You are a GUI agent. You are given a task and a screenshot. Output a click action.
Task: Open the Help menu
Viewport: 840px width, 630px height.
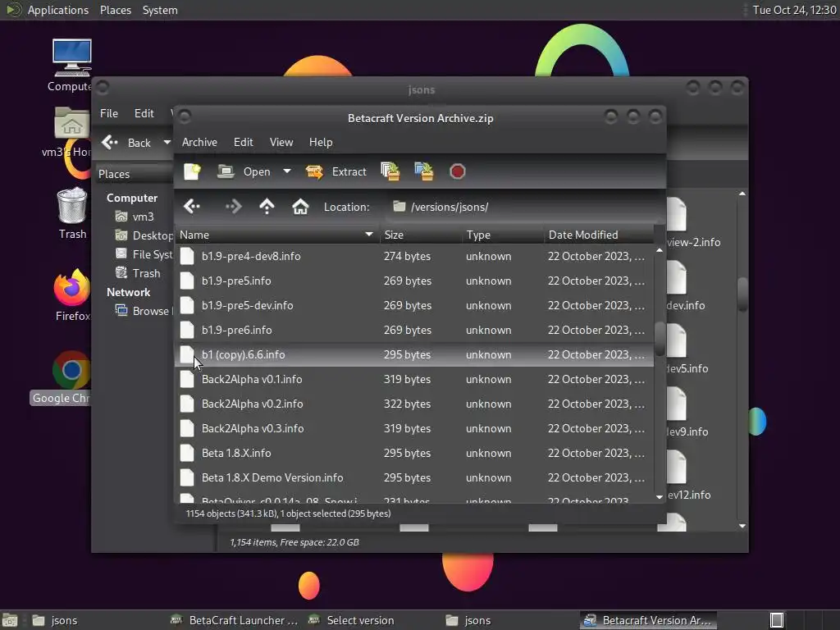pyautogui.click(x=321, y=142)
